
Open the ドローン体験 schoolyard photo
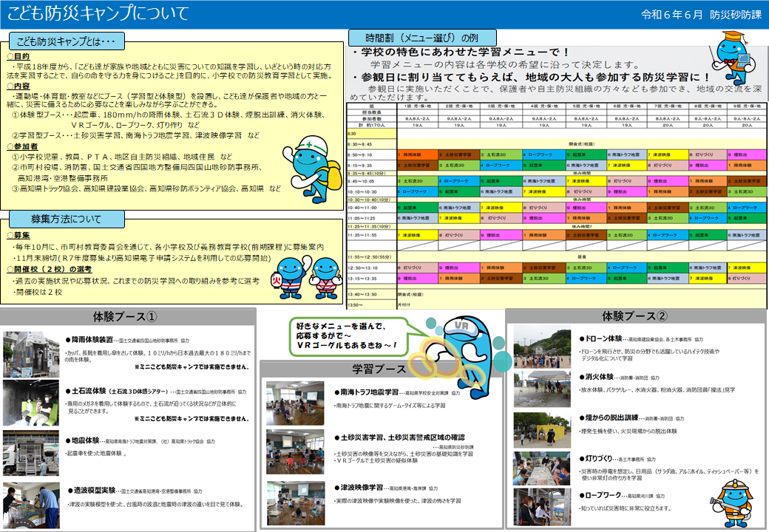pos(542,347)
